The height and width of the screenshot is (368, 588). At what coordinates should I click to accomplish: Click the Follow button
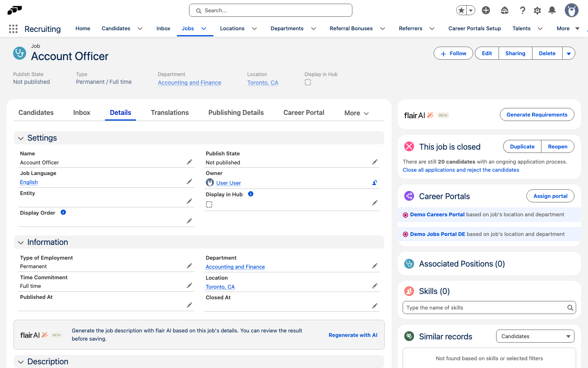pos(453,54)
